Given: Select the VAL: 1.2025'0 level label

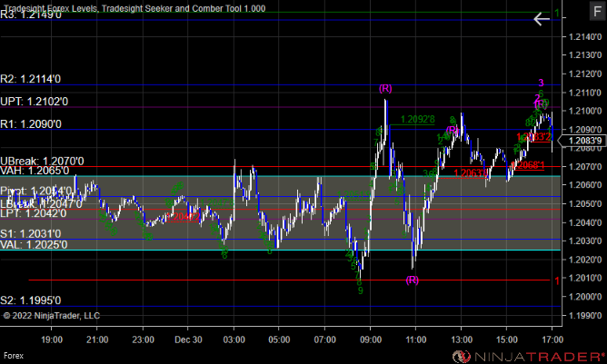Looking at the screenshot, I should (34, 244).
